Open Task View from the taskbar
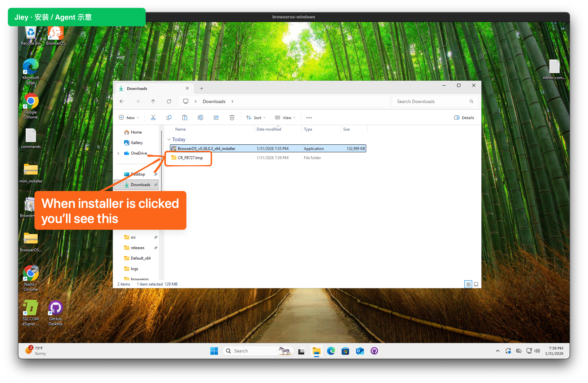Viewport: 588px width, 383px height. pos(302,351)
